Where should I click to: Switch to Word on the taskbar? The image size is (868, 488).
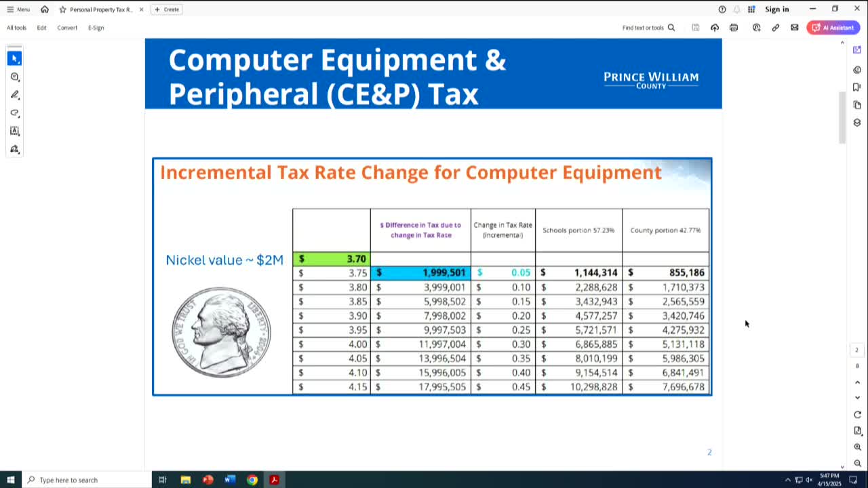tap(230, 480)
